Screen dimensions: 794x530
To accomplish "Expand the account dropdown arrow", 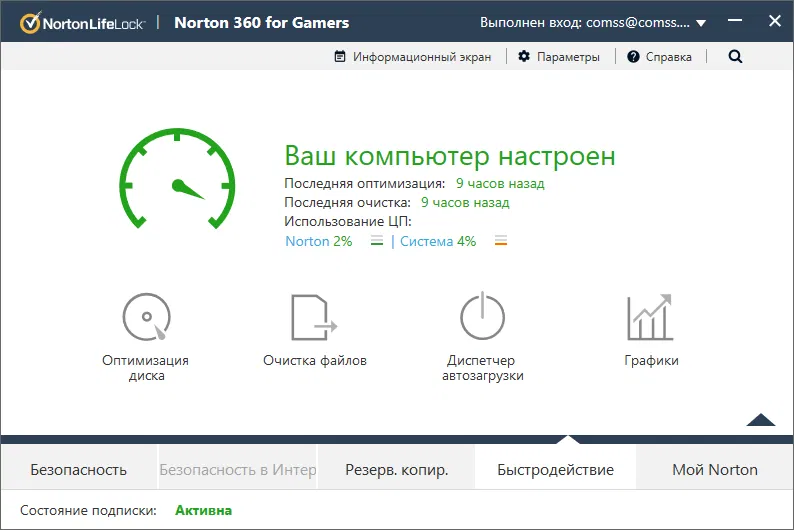I will click(x=701, y=23).
